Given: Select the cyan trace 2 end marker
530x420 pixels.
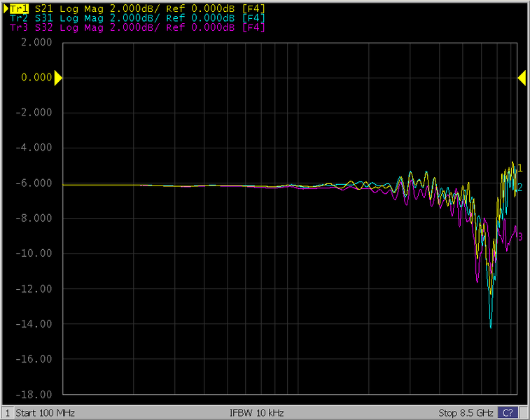Looking at the screenshot, I should (519, 187).
